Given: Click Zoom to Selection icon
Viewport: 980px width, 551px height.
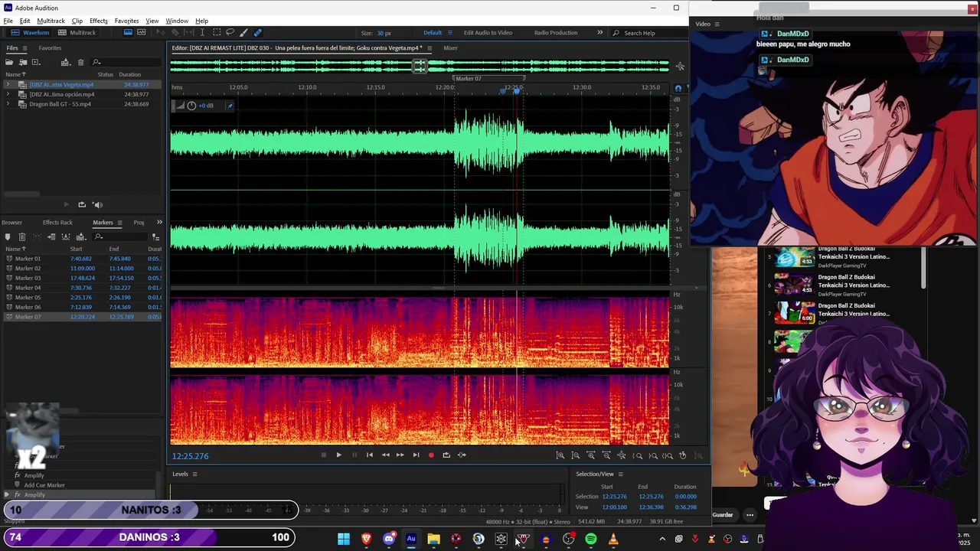Looking at the screenshot, I should 668,455.
